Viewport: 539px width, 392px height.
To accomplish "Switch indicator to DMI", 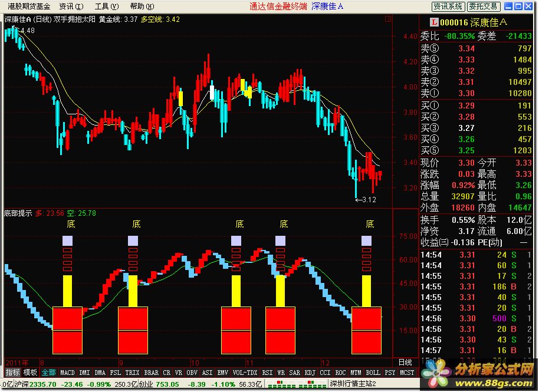I will [x=84, y=373].
